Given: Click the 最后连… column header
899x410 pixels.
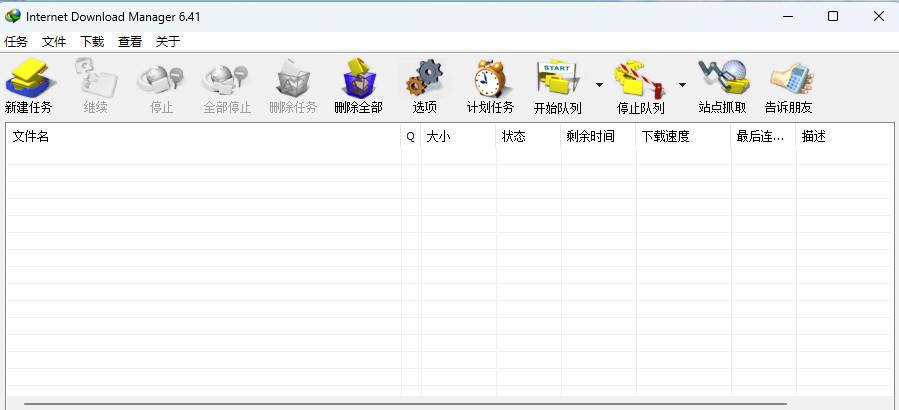Looking at the screenshot, I should [763, 136].
